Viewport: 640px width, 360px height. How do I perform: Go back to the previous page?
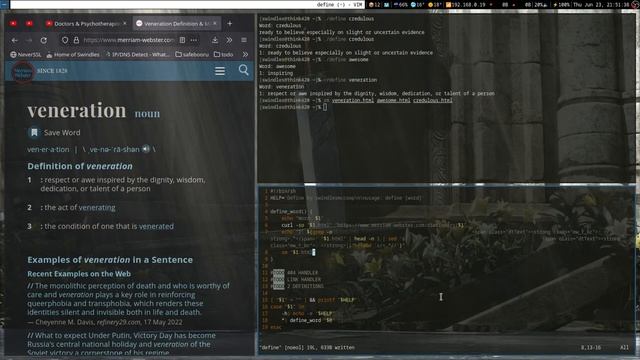[x=15, y=40]
